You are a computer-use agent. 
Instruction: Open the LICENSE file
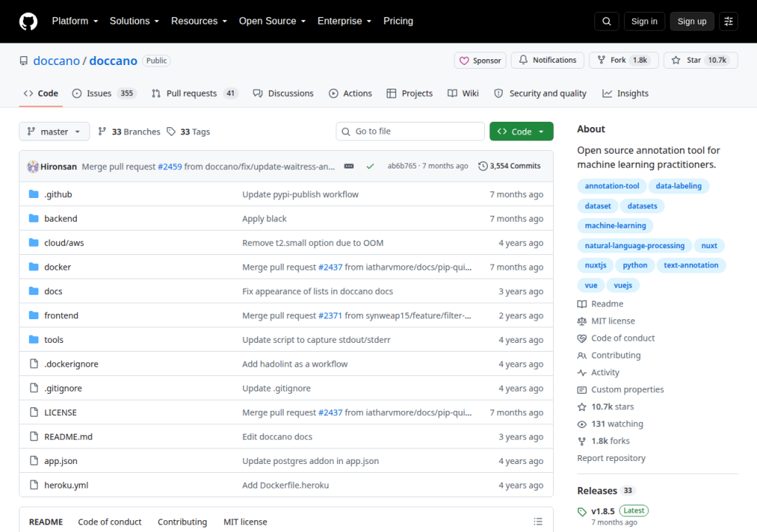(x=61, y=412)
